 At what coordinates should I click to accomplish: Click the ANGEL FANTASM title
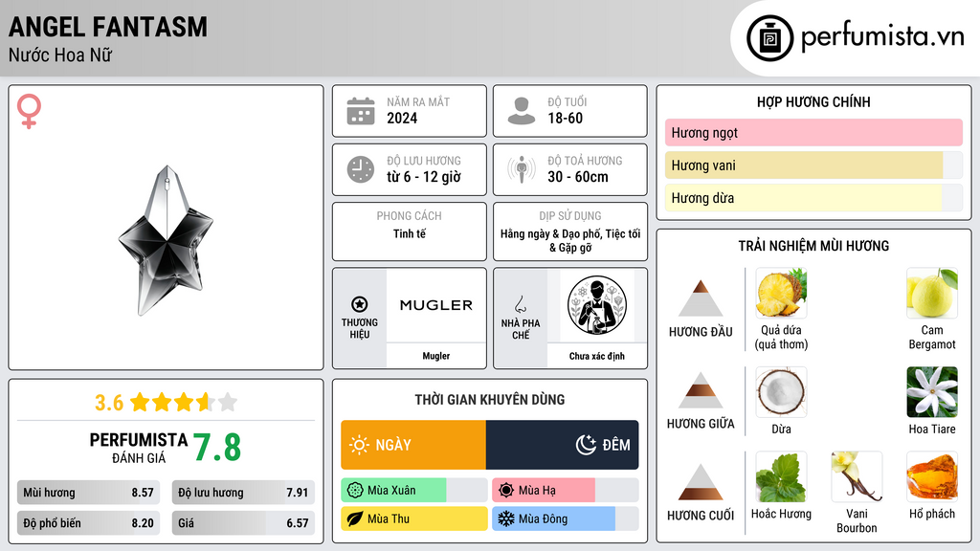point(107,27)
